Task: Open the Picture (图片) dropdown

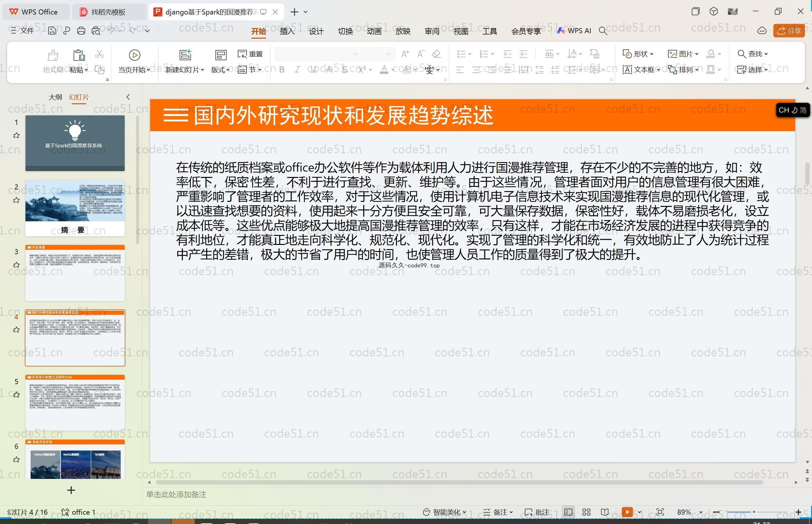Action: [683, 54]
